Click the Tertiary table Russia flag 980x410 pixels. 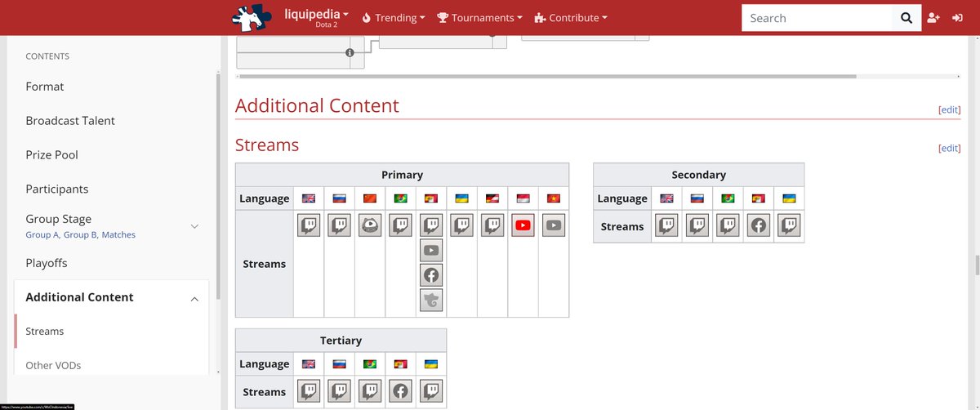(x=340, y=364)
